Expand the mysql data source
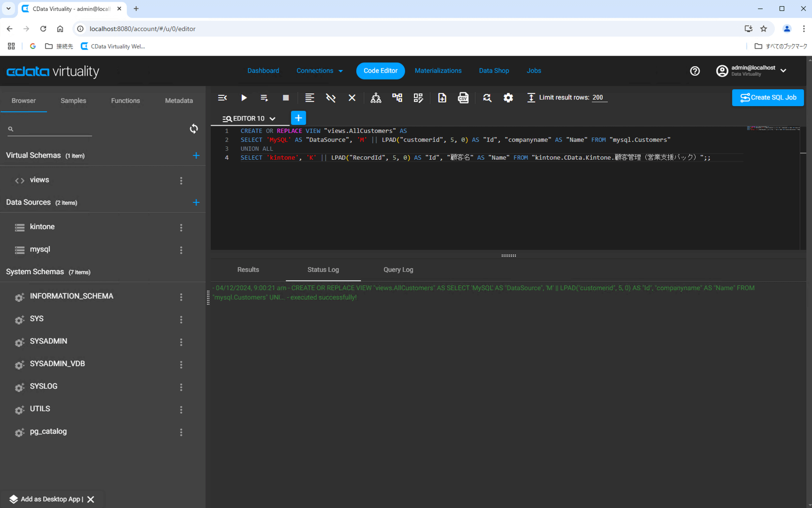 pyautogui.click(x=40, y=249)
